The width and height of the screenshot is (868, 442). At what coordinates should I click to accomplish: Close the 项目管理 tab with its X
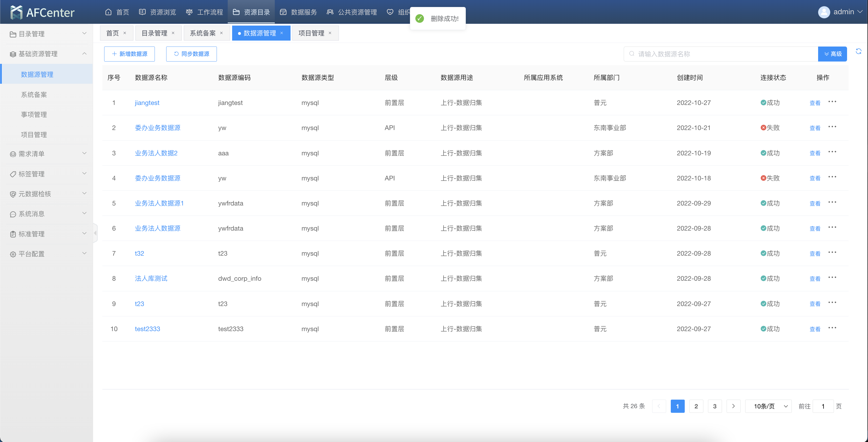(x=330, y=33)
